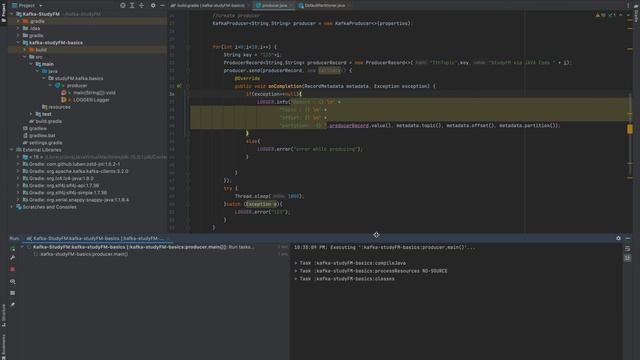Open build.gradle in project tree
This screenshot has width=640, height=360.
(x=46, y=121)
